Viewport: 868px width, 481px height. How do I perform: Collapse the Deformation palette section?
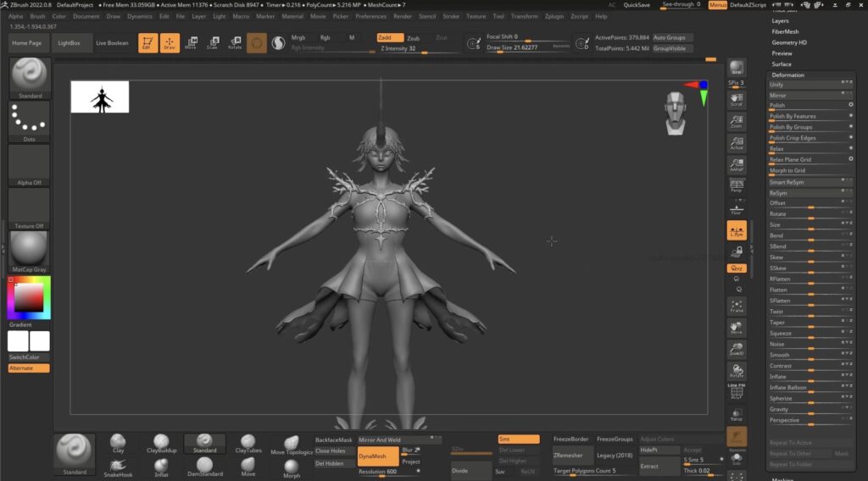coord(788,75)
